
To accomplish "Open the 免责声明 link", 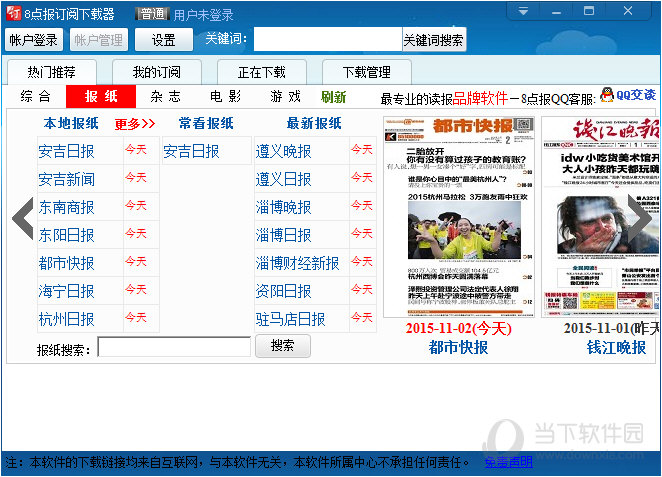I will (508, 463).
